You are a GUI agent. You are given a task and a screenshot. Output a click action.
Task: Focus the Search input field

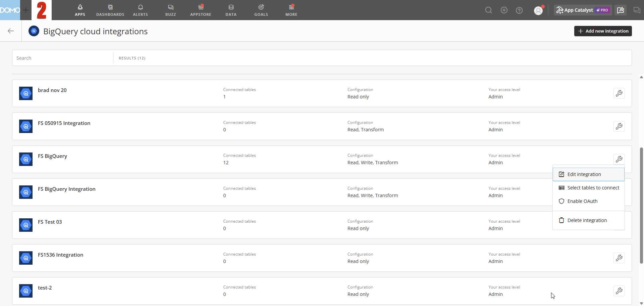point(63,58)
